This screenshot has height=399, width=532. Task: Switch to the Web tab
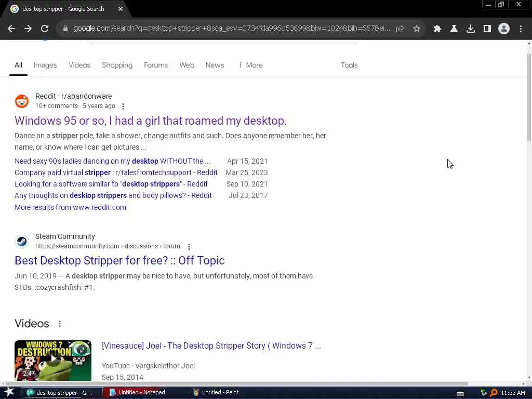coord(187,65)
